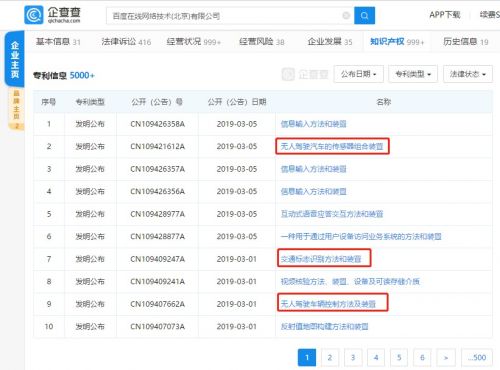Screen dimensions: 500x370
Task: Switch to the 企业发展 tab
Action: coord(330,42)
